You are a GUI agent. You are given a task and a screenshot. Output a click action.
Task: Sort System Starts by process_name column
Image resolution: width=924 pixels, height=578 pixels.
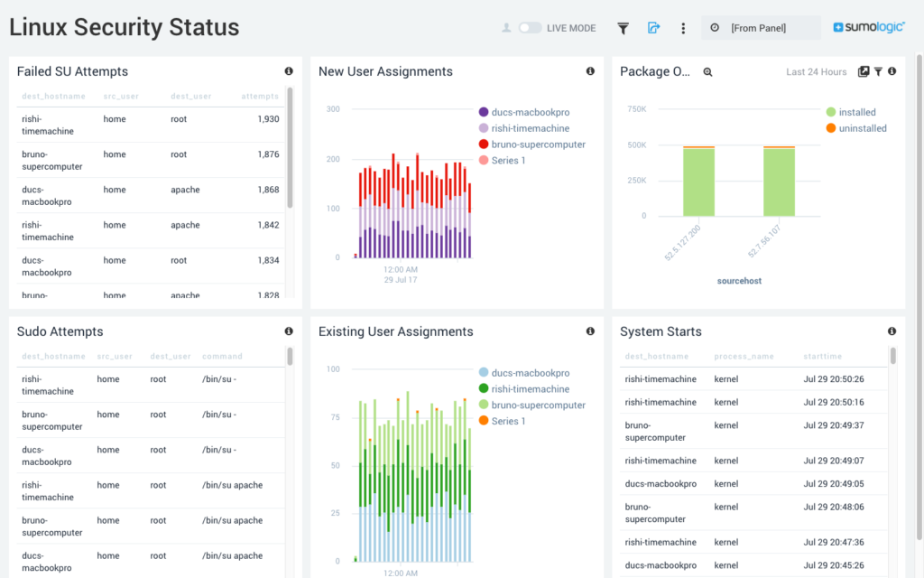click(x=744, y=356)
